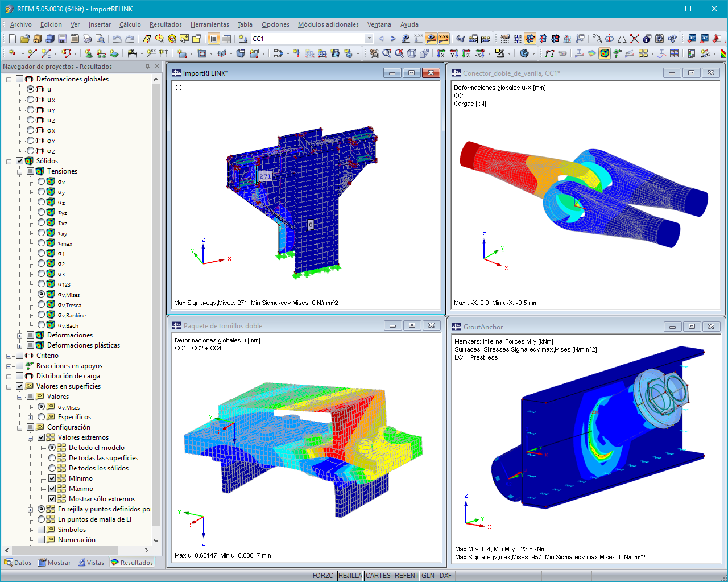This screenshot has width=728, height=582.
Task: Enable the Reacciones en apoyos checkbox
Action: (19, 366)
